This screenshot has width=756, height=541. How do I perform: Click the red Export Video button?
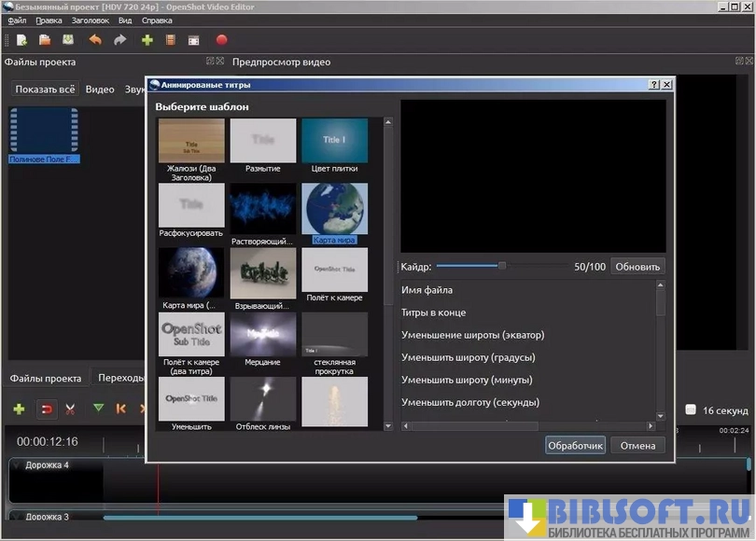pos(221,40)
